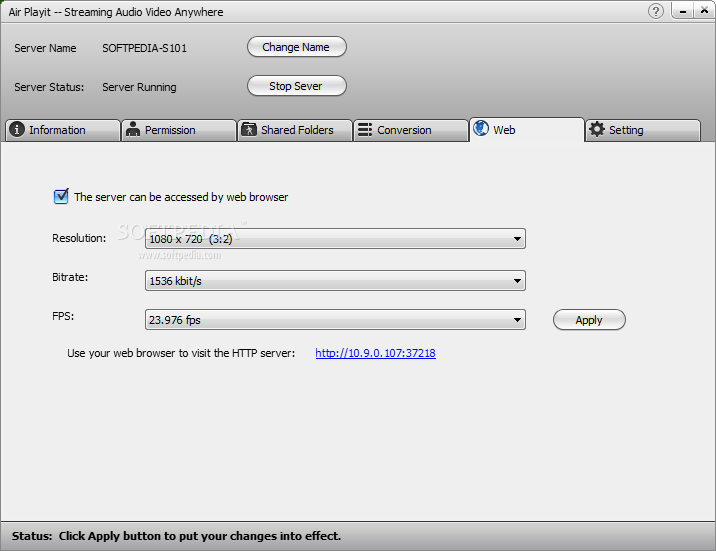Open the Bitrate dropdown
Viewport: 716px width, 551px height.
click(335, 281)
